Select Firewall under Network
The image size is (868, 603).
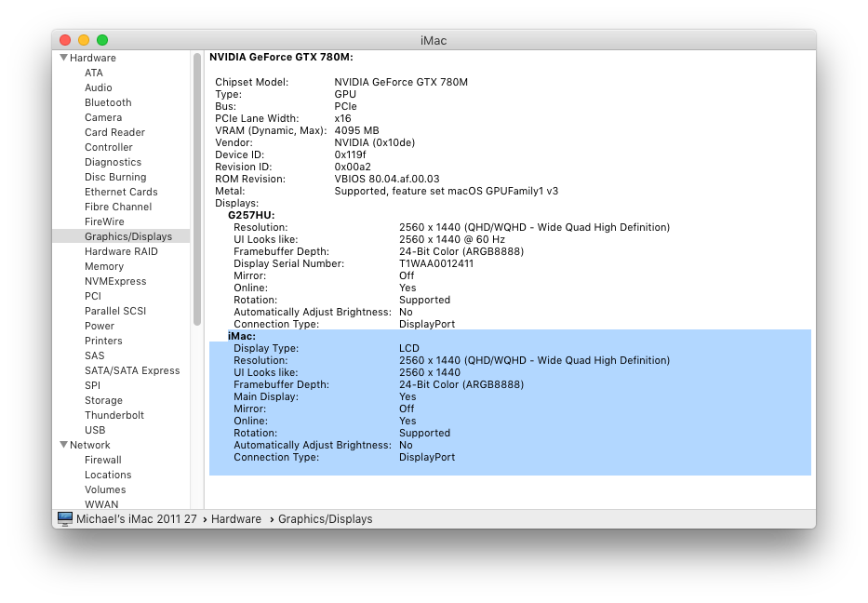102,460
